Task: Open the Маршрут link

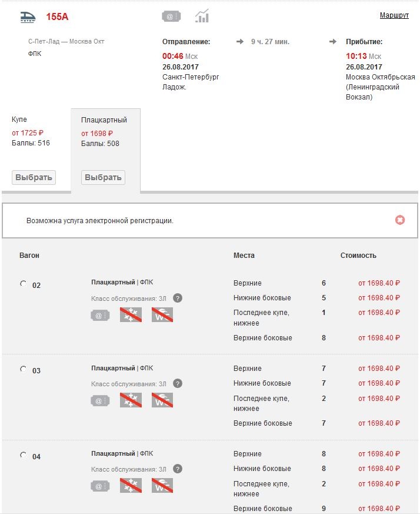Action: (394, 15)
